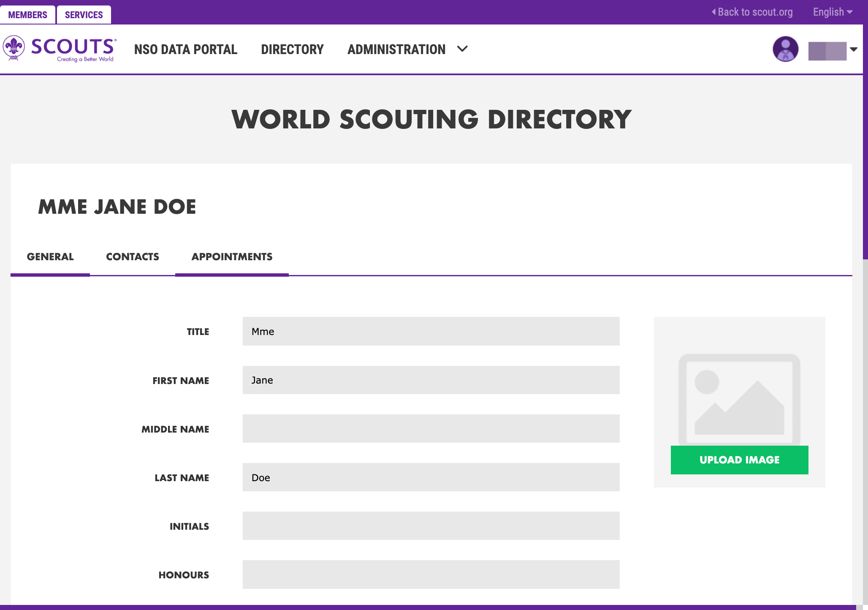Open the Administration menu
This screenshot has width=868, height=610.
tap(396, 49)
